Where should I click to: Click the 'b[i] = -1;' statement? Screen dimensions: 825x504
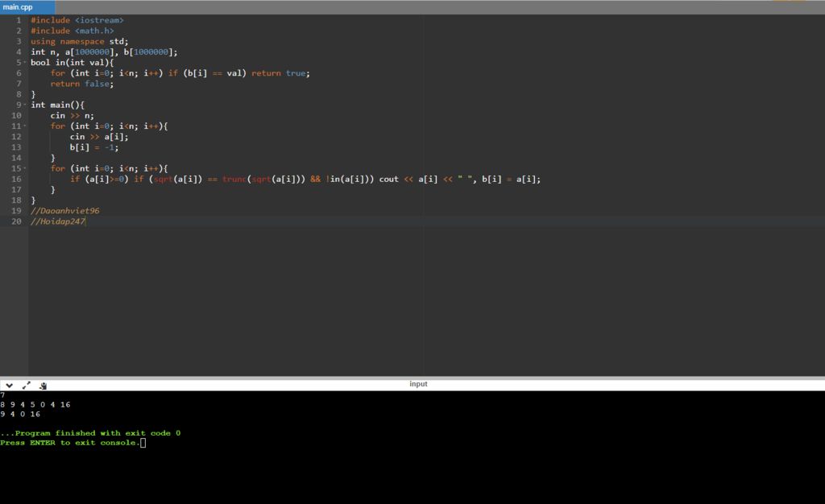click(x=94, y=147)
